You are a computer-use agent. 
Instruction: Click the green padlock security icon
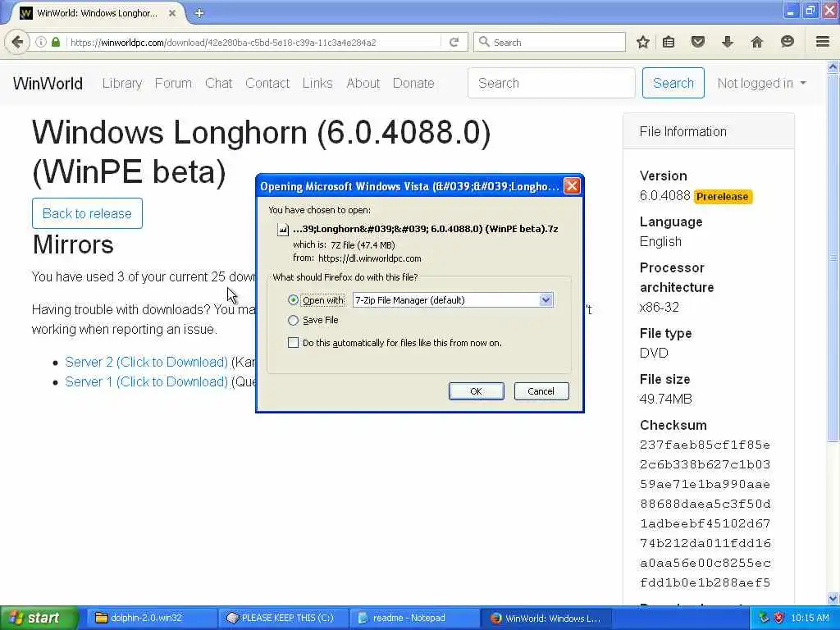click(56, 42)
